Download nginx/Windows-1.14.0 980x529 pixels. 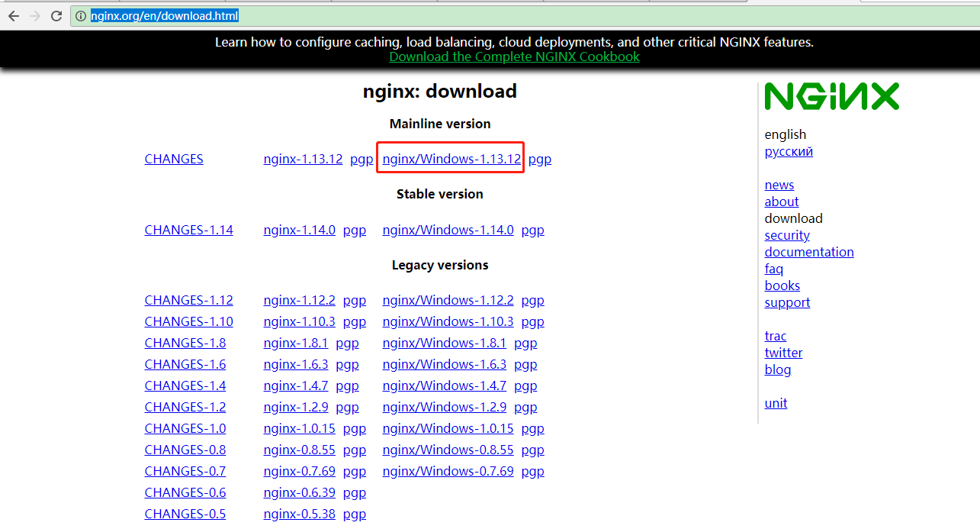448,230
